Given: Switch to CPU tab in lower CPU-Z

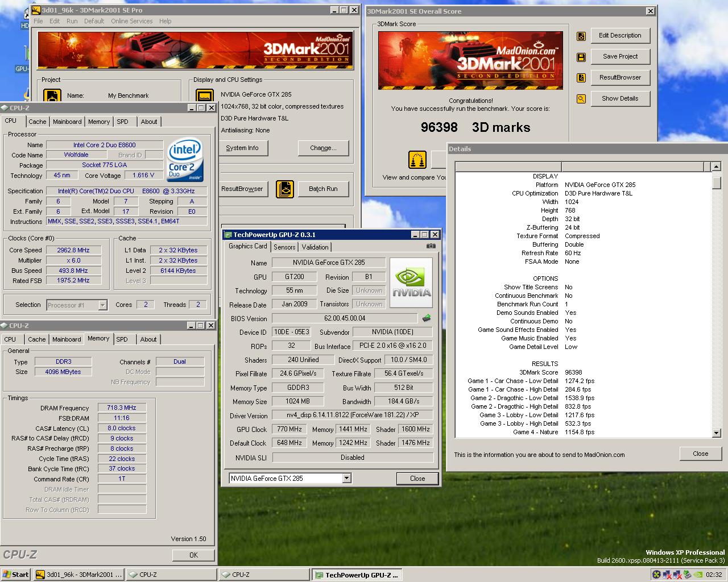Looking at the screenshot, I should click(10, 339).
